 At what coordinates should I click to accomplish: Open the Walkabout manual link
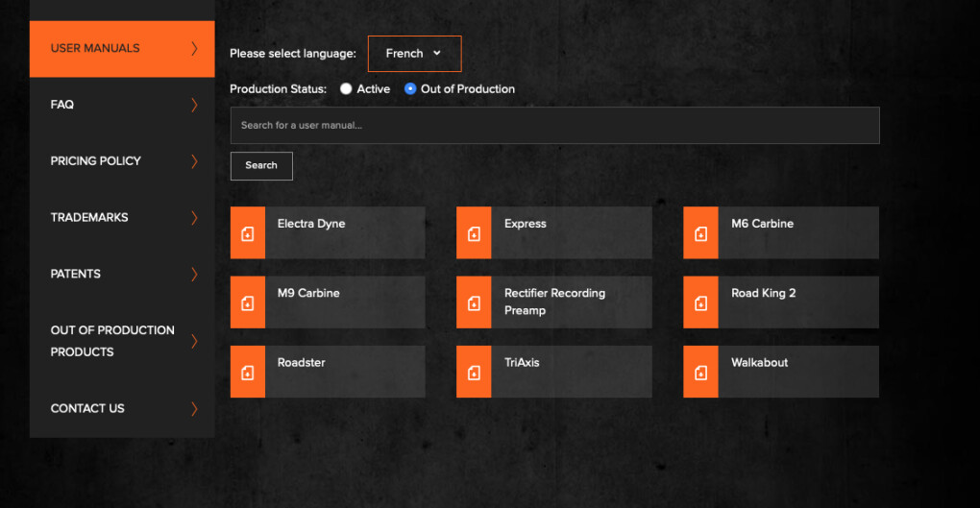760,363
